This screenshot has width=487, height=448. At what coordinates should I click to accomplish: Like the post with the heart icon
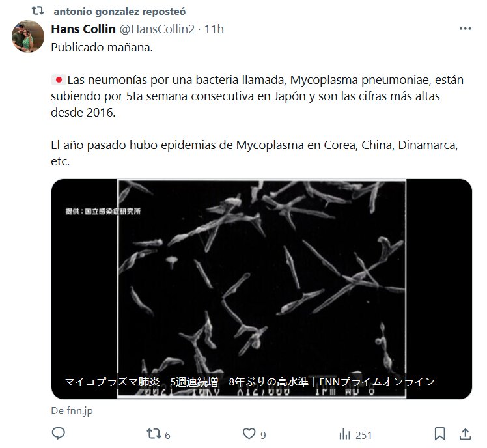click(x=249, y=434)
